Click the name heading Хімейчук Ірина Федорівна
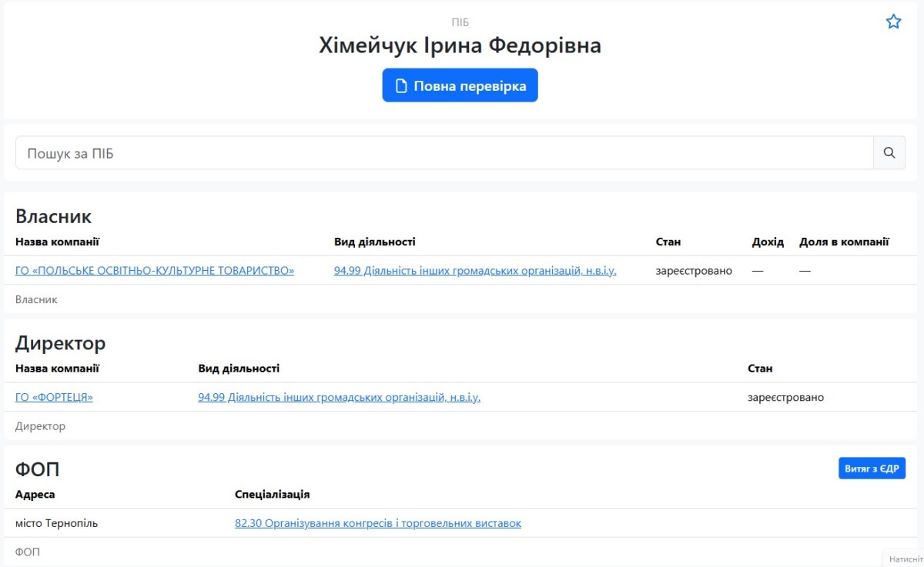This screenshot has width=924, height=567. 460,45
